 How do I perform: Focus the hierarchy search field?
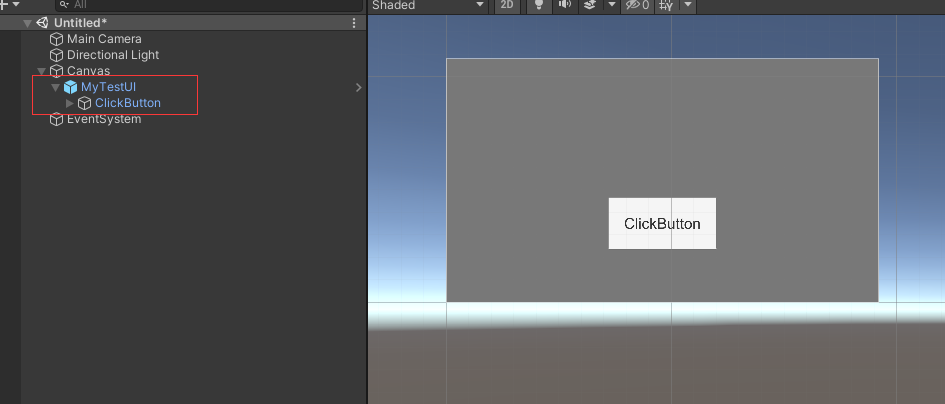click(x=209, y=5)
